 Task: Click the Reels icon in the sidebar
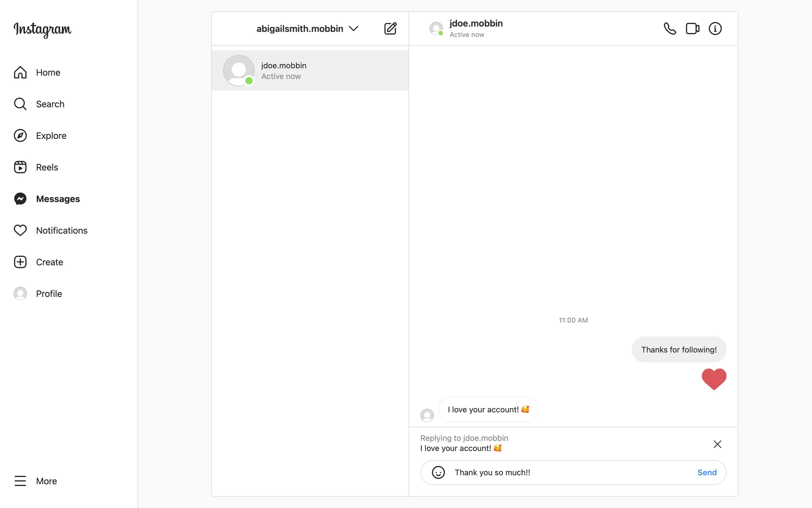pyautogui.click(x=20, y=167)
